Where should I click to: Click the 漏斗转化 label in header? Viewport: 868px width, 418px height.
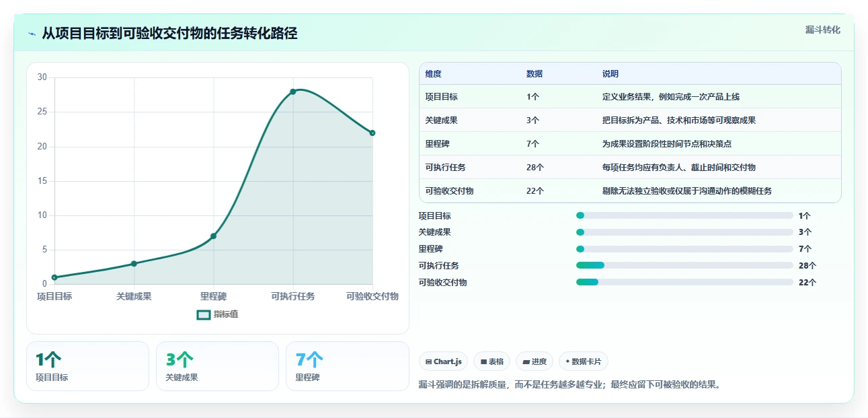click(822, 30)
